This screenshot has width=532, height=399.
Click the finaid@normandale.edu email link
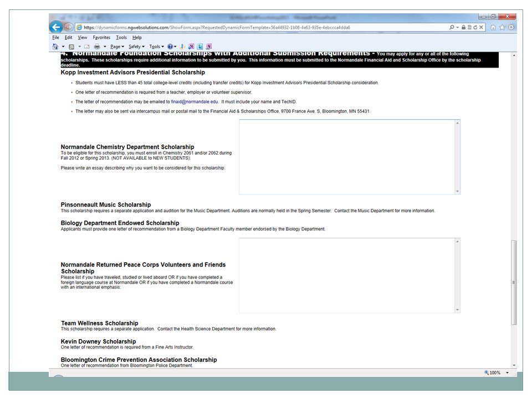pyautogui.click(x=195, y=102)
